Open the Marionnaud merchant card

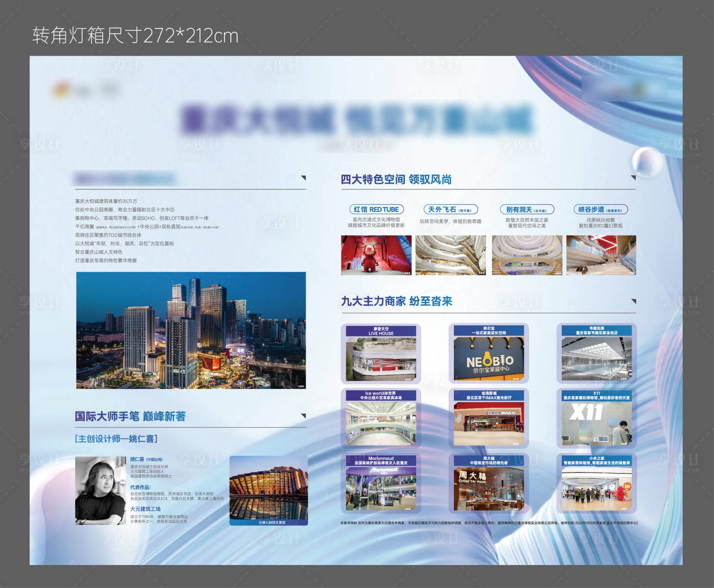[381, 483]
